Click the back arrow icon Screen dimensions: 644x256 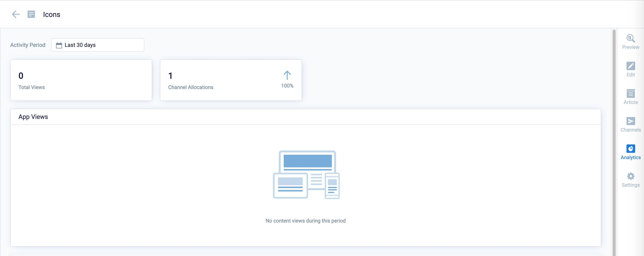[16, 14]
